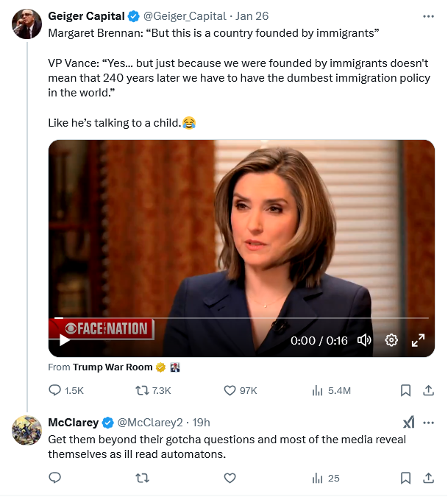The image size is (448, 497).
Task: Open Geiger Capital profile name
Action: 86,16
